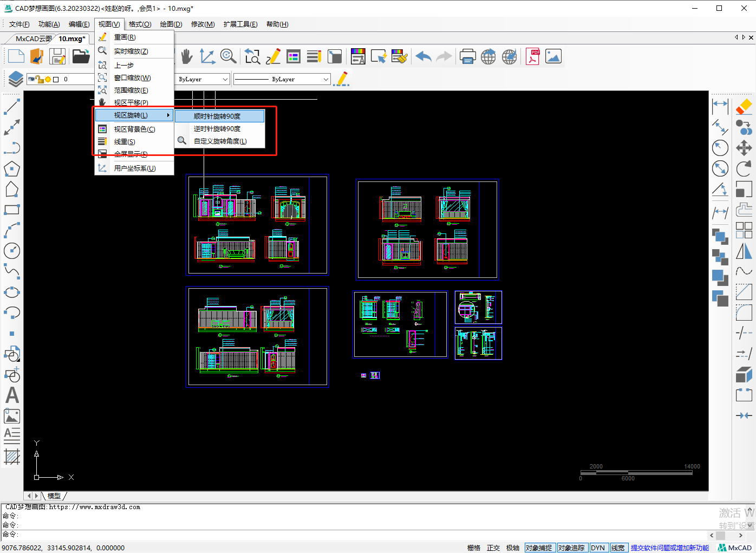Click MxCAD logo in status bar
The width and height of the screenshot is (756, 553).
(735, 548)
